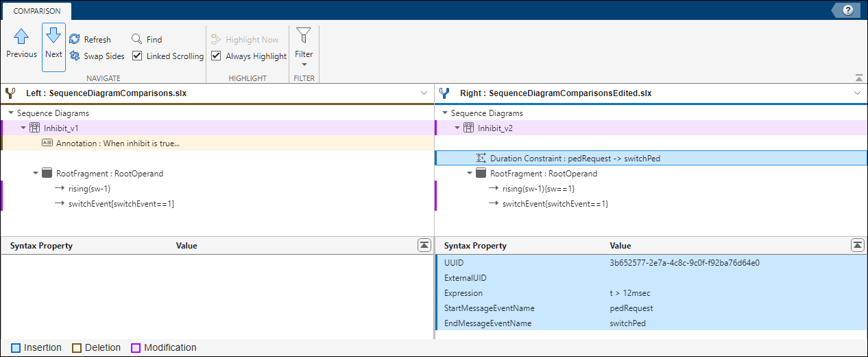
Task: Swap Sides of the comparison
Action: [75, 56]
